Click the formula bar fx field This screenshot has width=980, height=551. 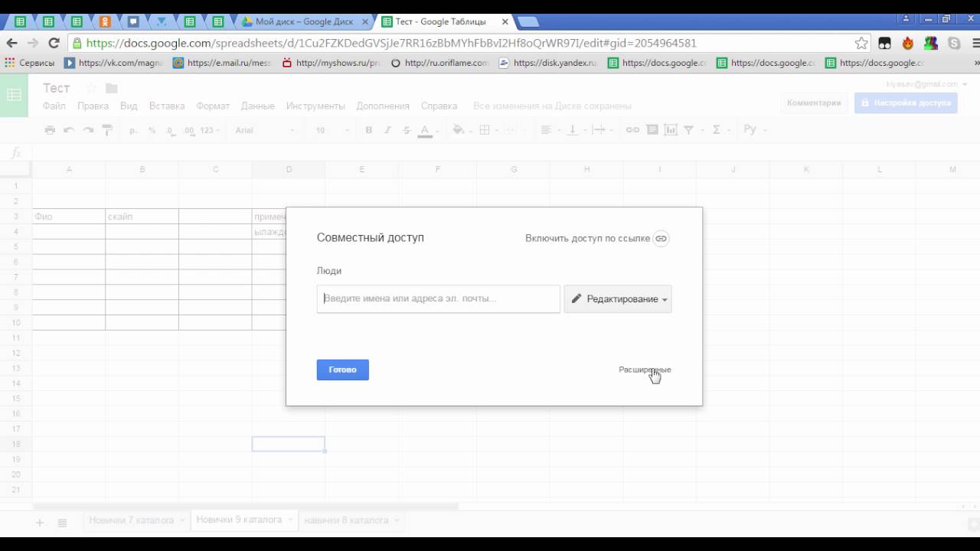point(505,152)
